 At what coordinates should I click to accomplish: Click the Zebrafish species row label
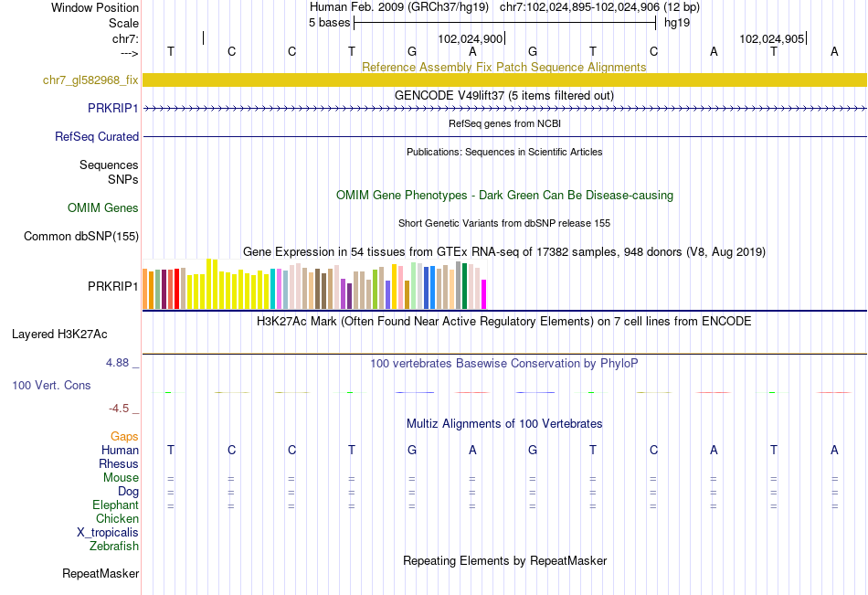pos(114,546)
